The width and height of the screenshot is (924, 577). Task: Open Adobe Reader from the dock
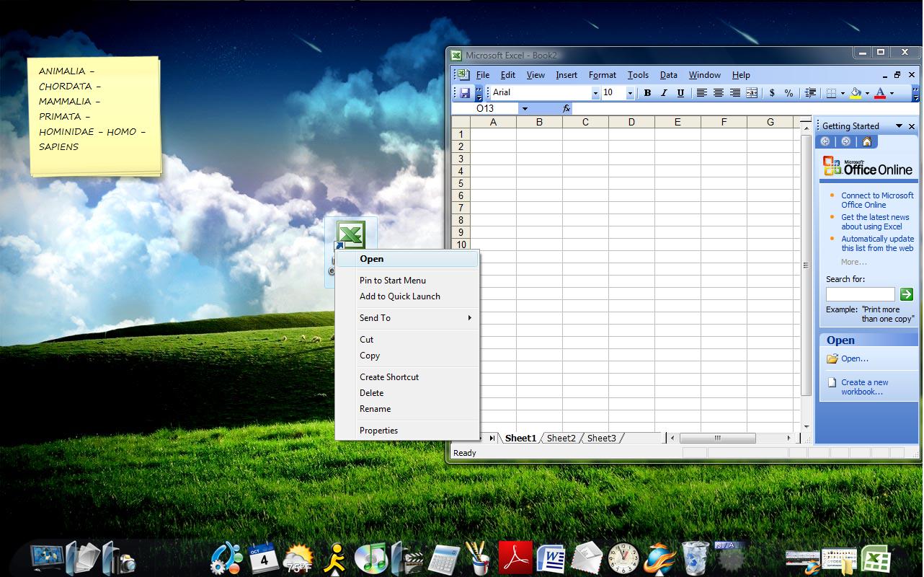[515, 558]
